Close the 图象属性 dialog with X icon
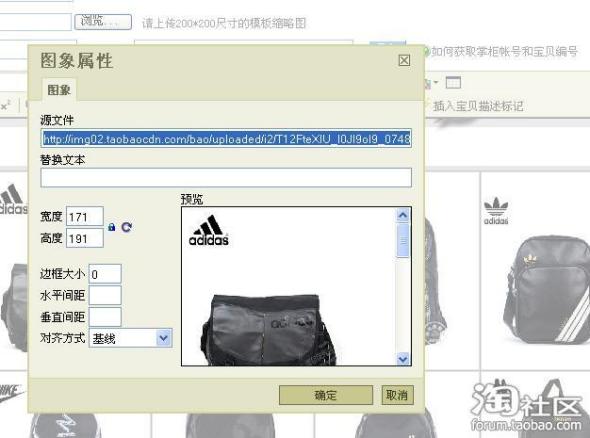 click(404, 60)
